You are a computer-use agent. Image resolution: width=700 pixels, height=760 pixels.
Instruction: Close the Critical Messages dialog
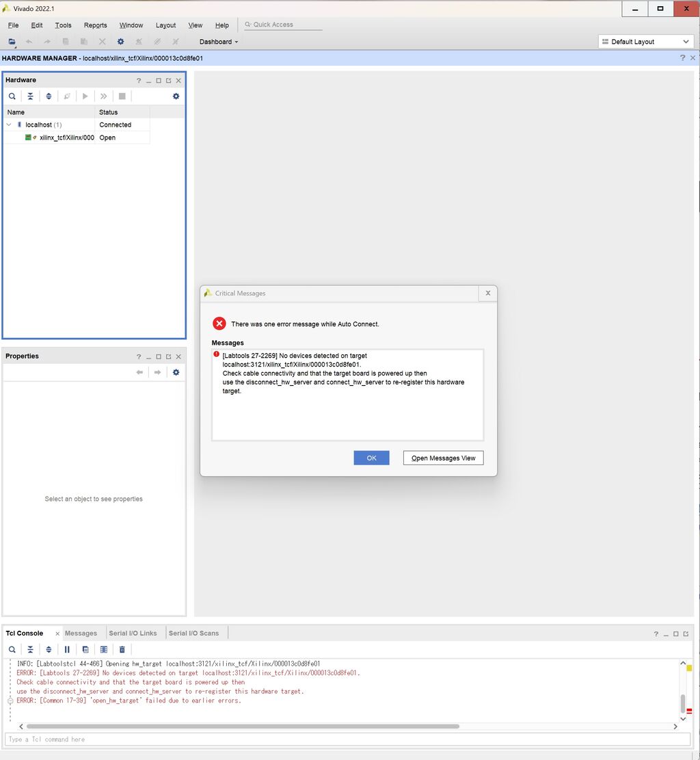[488, 293]
